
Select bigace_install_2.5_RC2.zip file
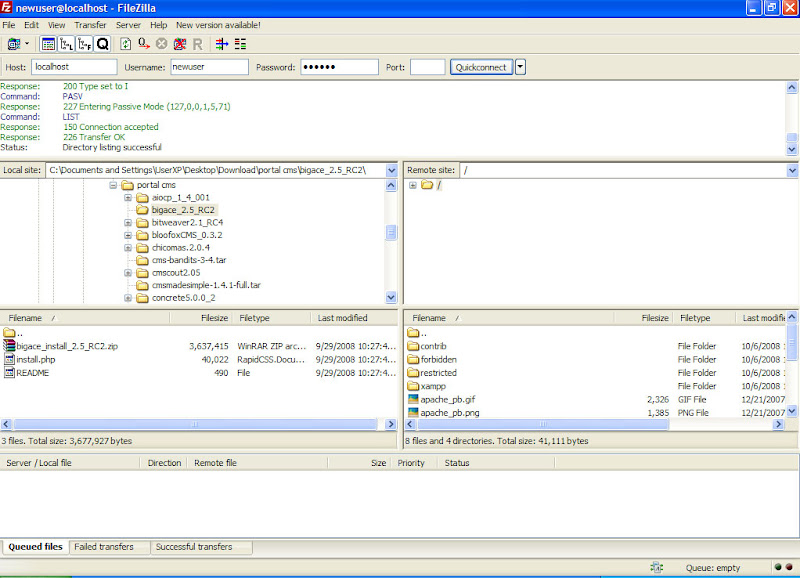[67, 346]
